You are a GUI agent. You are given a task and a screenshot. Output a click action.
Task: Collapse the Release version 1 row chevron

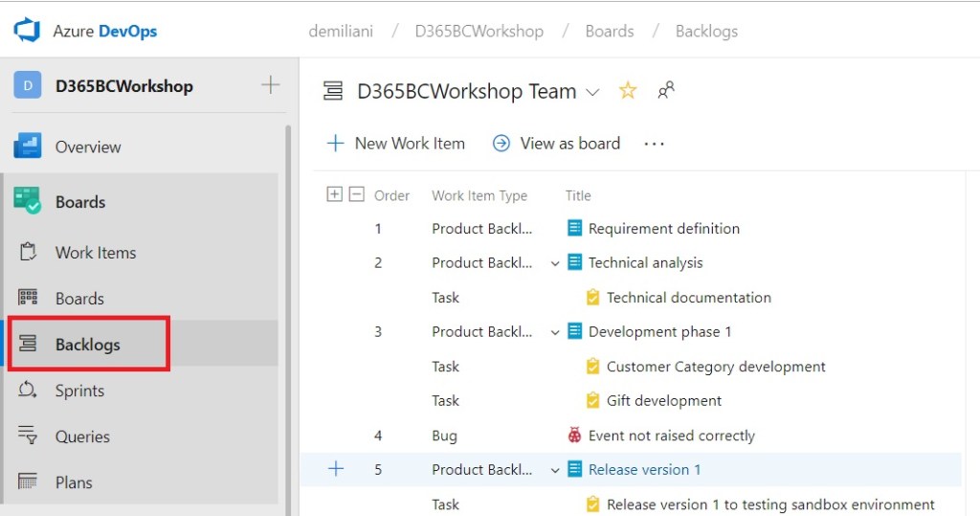[554, 470]
